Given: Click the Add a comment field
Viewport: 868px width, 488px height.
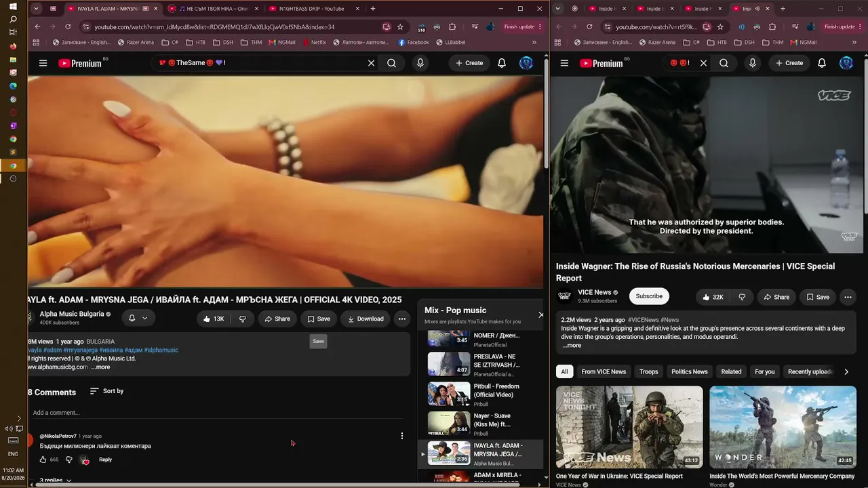Looking at the screenshot, I should pyautogui.click(x=217, y=413).
